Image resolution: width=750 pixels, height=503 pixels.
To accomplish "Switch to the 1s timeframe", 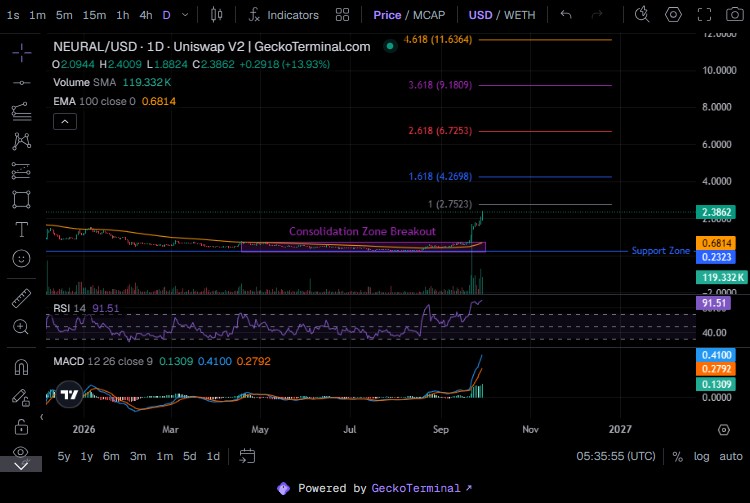I will click(x=13, y=15).
